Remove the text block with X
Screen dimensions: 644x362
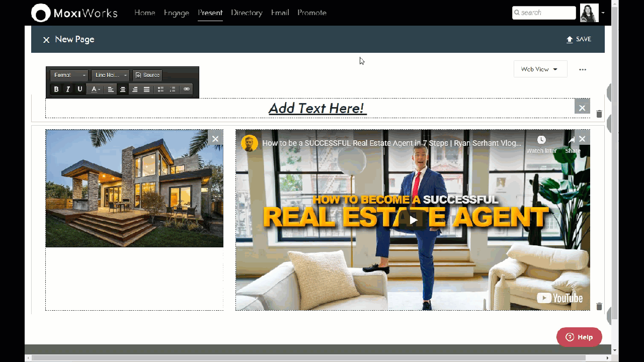[x=582, y=108]
